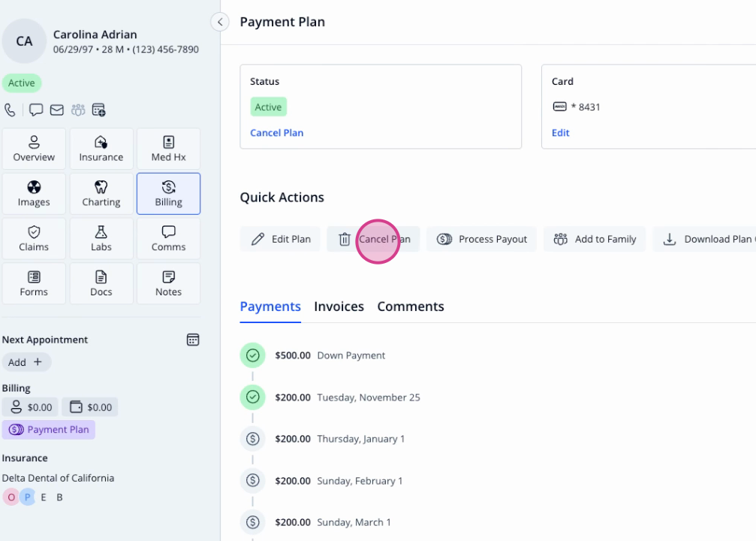Open the Images tile
This screenshot has height=541, width=756.
tap(34, 194)
